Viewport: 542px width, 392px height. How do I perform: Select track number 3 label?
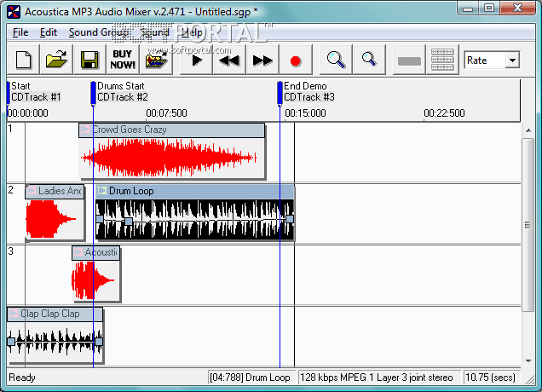tap(11, 251)
